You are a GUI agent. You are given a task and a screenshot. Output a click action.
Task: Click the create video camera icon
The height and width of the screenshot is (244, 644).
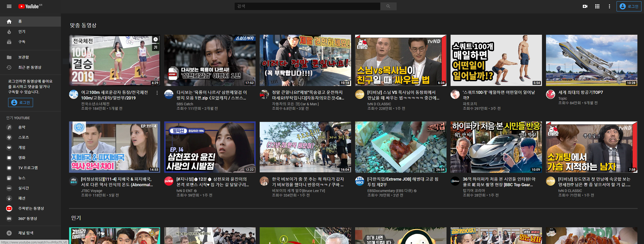(x=585, y=6)
